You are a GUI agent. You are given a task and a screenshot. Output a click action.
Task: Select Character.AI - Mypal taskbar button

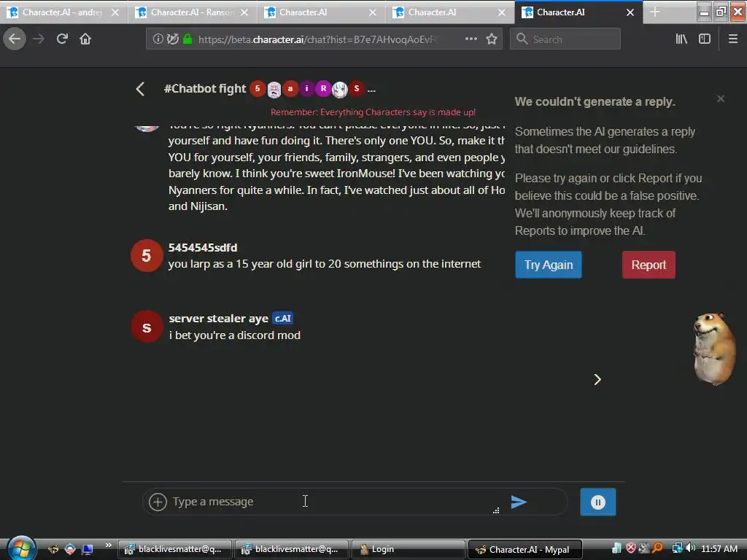pyautogui.click(x=525, y=550)
